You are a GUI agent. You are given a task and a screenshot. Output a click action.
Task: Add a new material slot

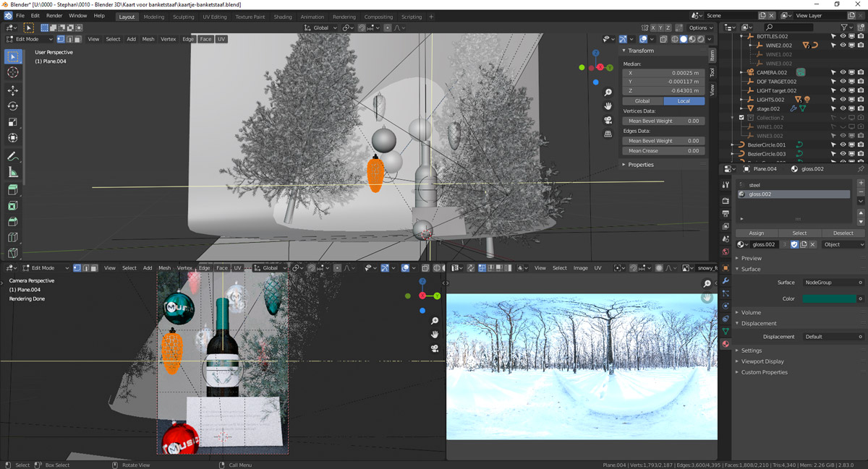pos(861,184)
